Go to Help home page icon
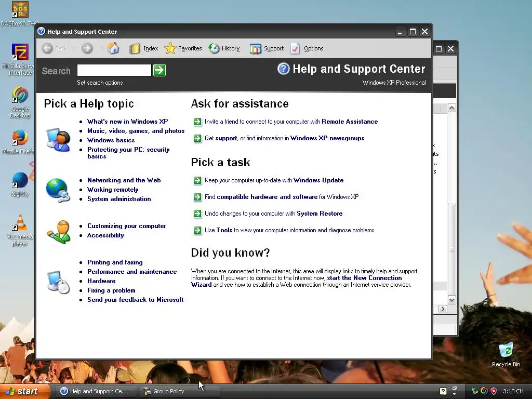Image resolution: width=532 pixels, height=399 pixels. point(113,48)
